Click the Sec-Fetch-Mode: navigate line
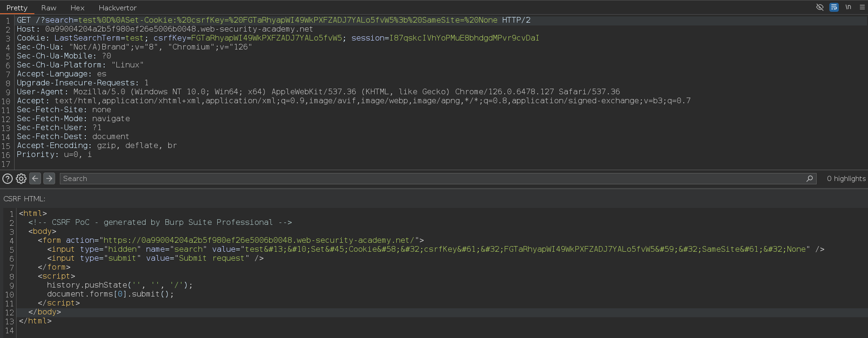Viewport: 868px width, 338px height. [x=74, y=119]
